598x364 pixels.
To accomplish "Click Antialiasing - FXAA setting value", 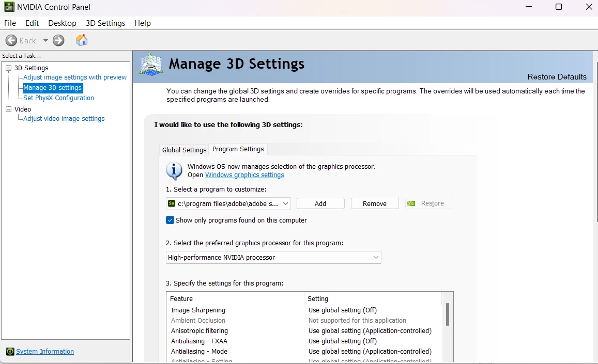I will [343, 341].
